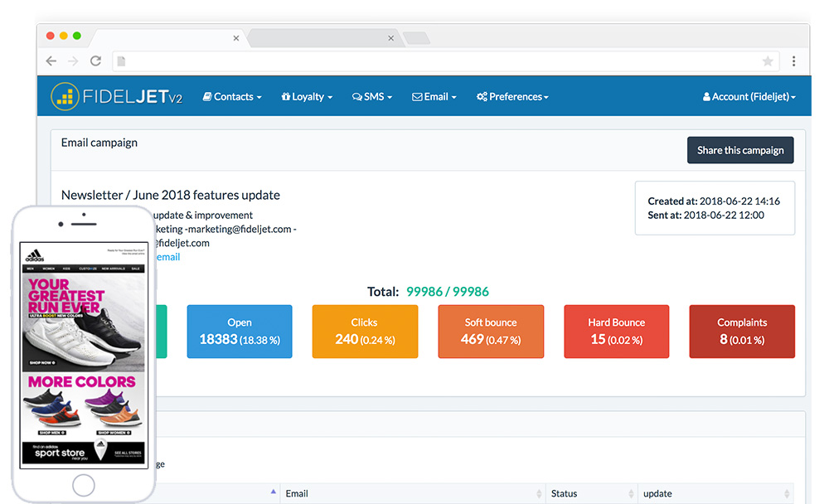Image resolution: width=829 pixels, height=504 pixels.
Task: Click the Created at 2018-06-22 14:16 text
Action: point(714,201)
